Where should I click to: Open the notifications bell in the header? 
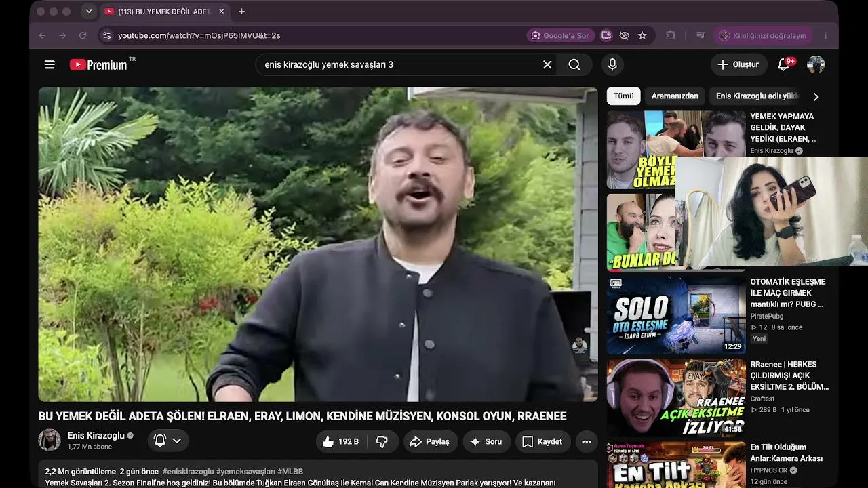pyautogui.click(x=784, y=64)
